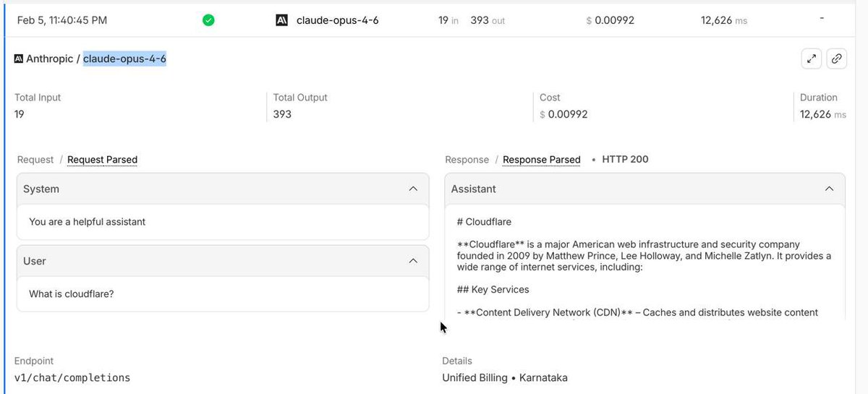Click the Duration value 12,626 ms in summary

823,114
